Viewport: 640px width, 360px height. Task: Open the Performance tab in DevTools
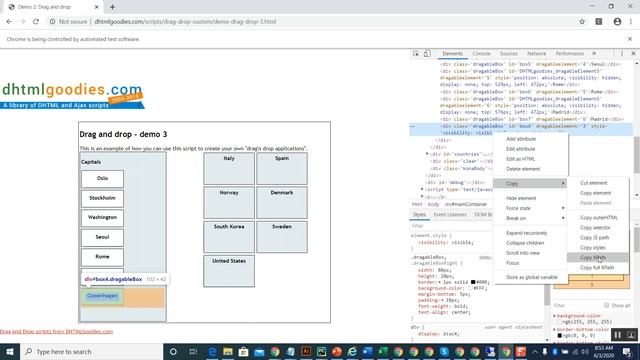(570, 53)
